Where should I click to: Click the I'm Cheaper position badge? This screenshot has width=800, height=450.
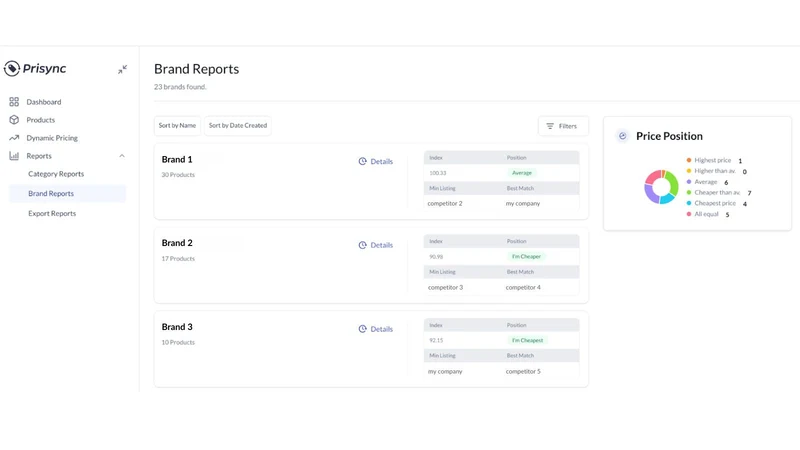[x=526, y=257]
